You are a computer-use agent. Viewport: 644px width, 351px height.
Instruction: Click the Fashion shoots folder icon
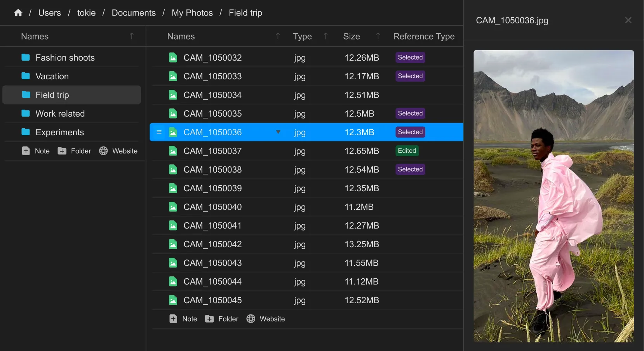click(26, 58)
